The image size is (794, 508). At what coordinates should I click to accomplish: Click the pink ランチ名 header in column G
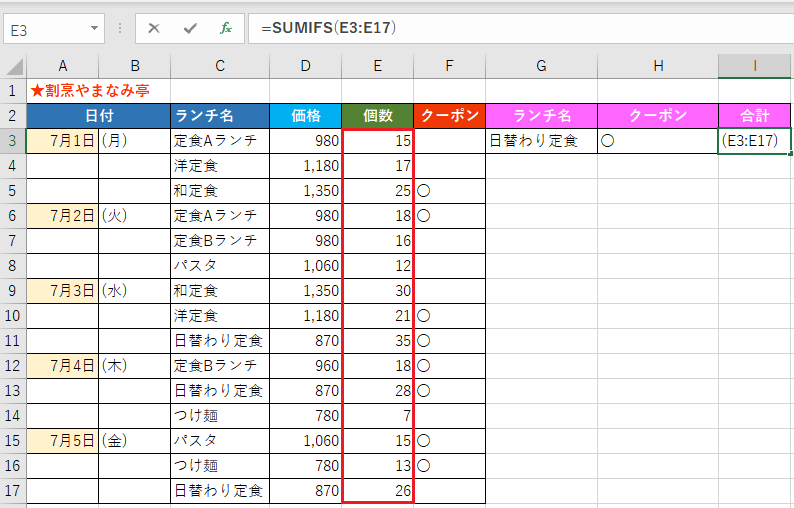pos(541,116)
